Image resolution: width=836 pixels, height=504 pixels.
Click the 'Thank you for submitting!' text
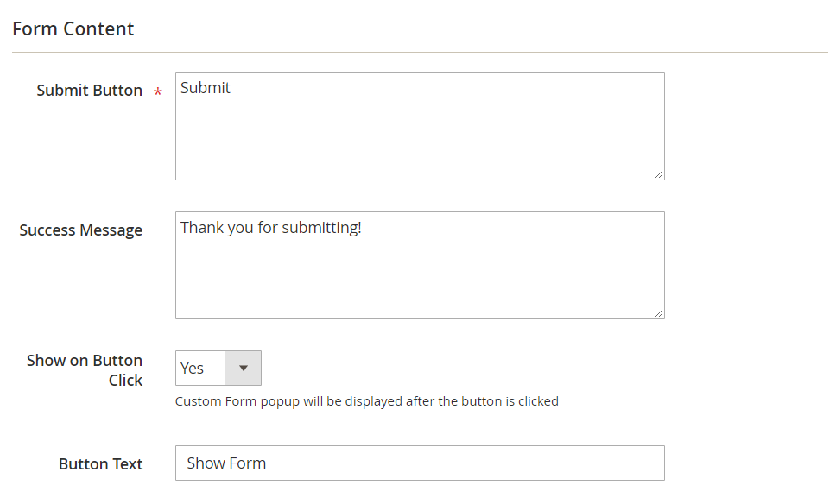[x=271, y=228]
